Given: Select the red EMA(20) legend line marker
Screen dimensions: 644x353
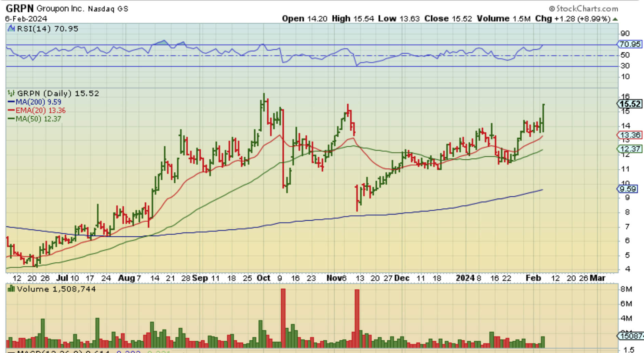Looking at the screenshot, I should click(x=11, y=110).
